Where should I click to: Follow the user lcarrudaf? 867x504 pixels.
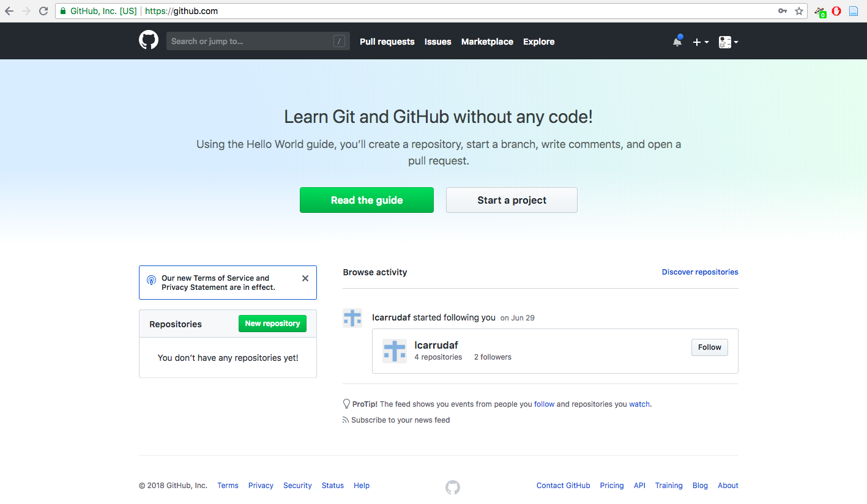tap(710, 347)
